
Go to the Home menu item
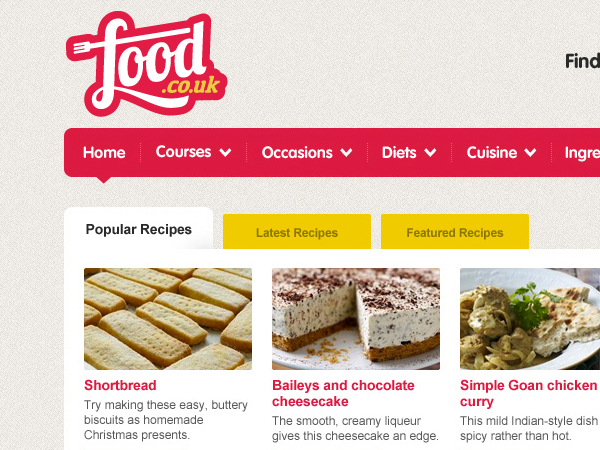click(x=104, y=152)
